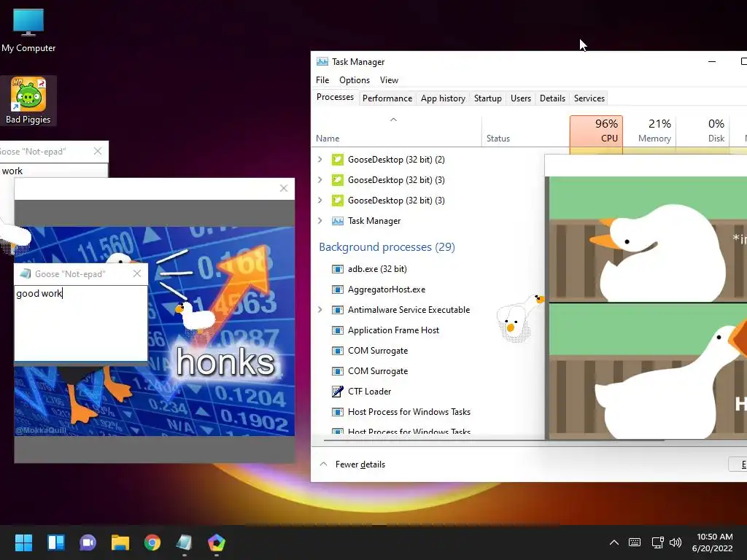Open the View menu in Task Manager

[390, 80]
